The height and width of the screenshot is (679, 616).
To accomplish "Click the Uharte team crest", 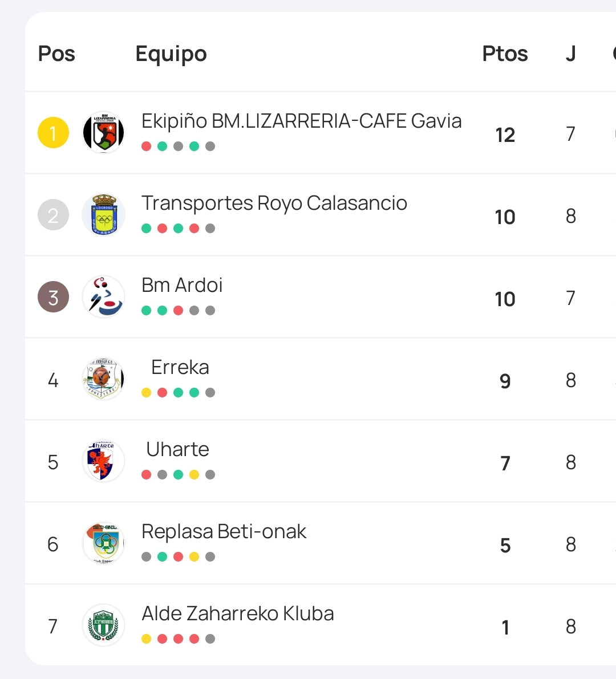I will [103, 461].
